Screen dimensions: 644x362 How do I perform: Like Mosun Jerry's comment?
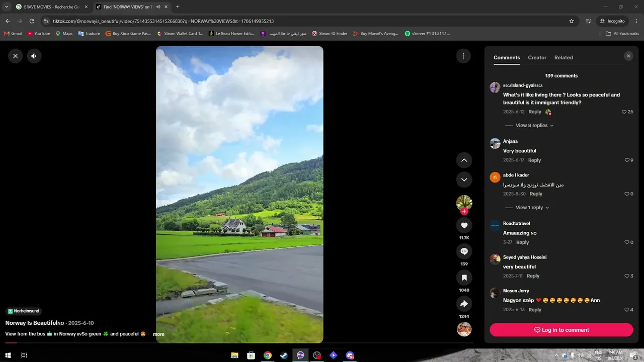pyautogui.click(x=627, y=310)
